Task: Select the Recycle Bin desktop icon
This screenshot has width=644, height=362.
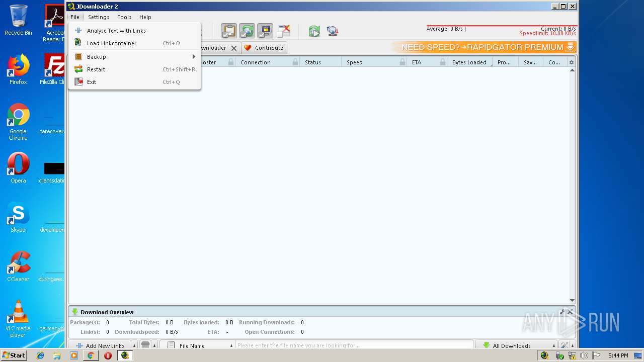Action: click(18, 20)
